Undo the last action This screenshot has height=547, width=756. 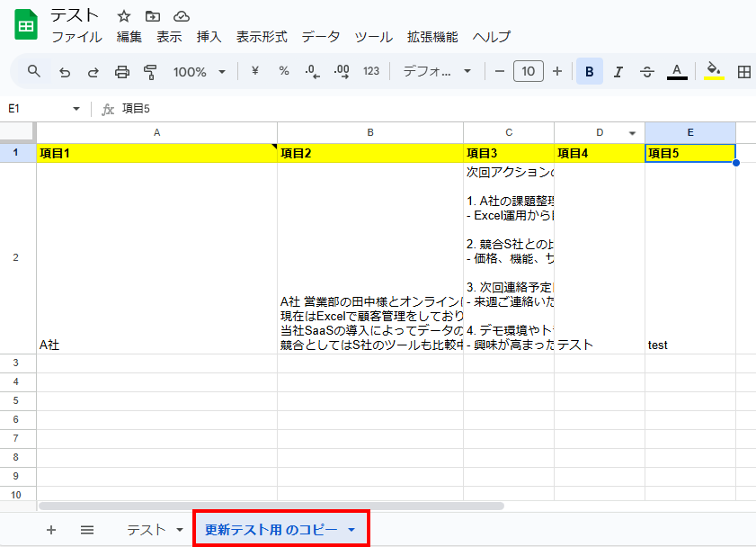[x=65, y=72]
